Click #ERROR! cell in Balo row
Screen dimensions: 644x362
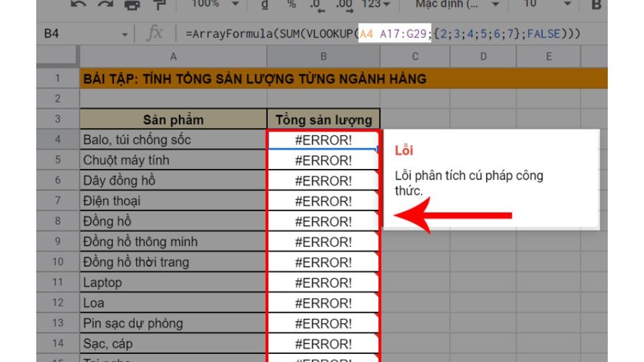click(323, 140)
